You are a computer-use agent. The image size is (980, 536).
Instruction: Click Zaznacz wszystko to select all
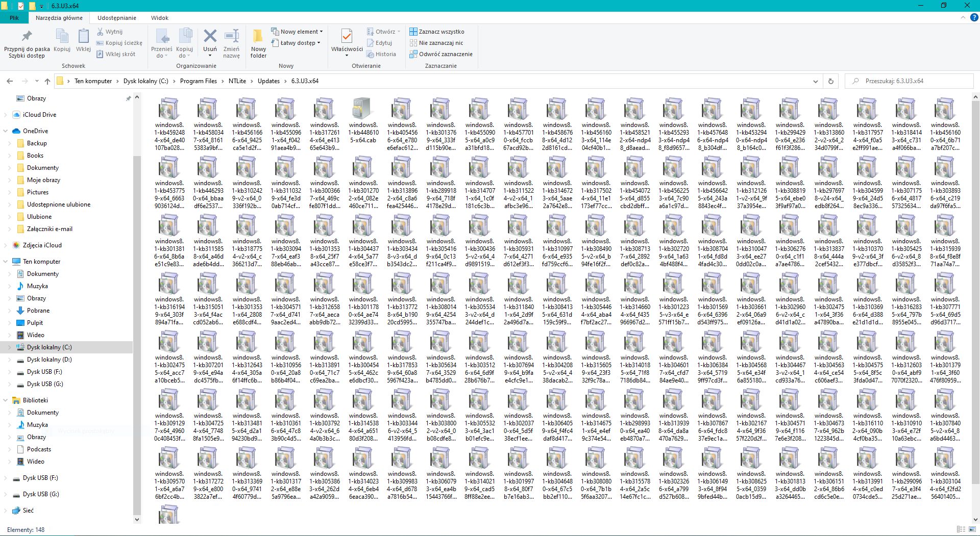[x=437, y=32]
